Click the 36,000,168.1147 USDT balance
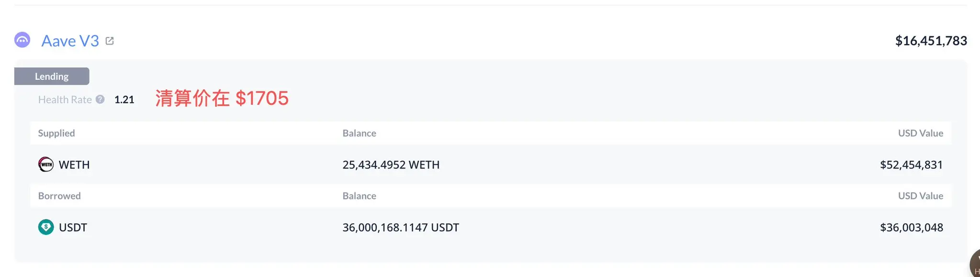980x277 pixels. click(x=400, y=227)
